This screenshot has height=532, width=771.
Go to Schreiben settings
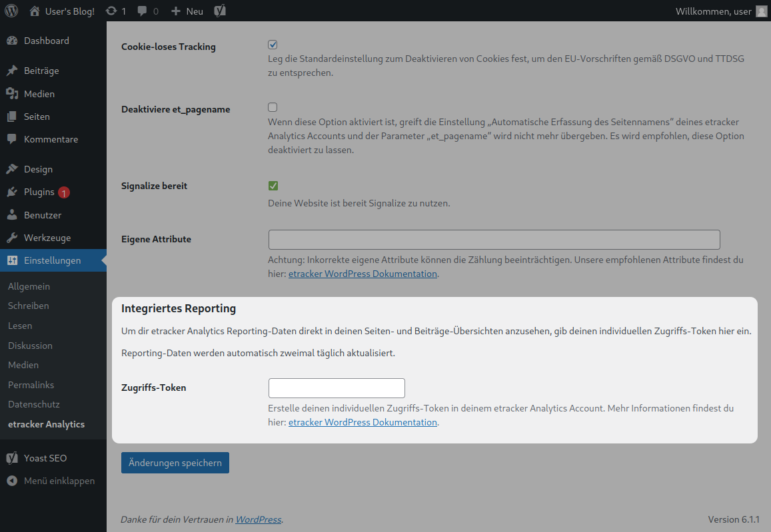pos(29,306)
